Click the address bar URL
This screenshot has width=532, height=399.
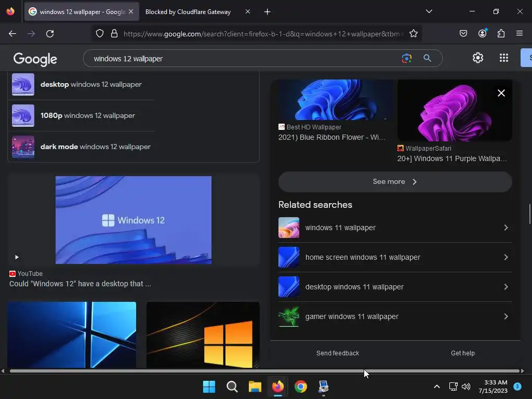263,34
